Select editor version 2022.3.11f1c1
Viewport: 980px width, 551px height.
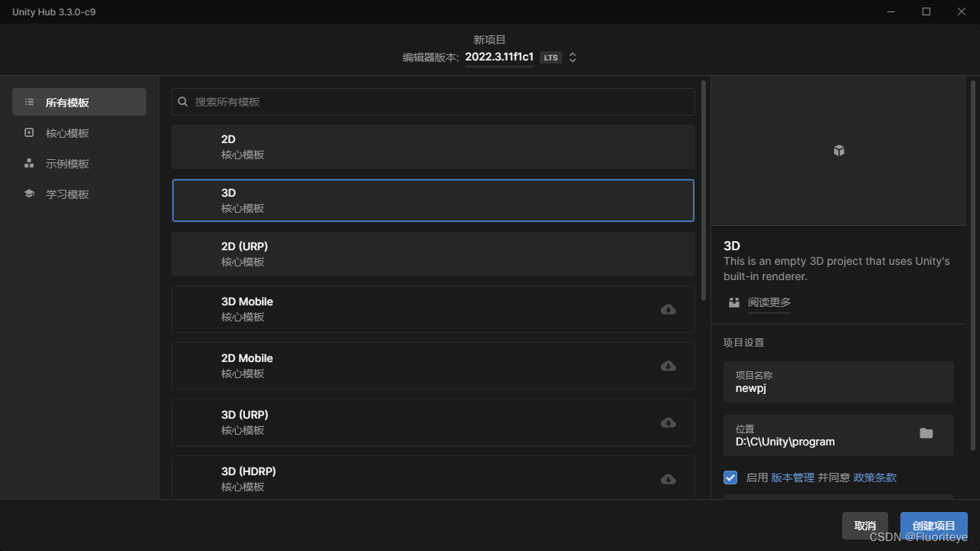point(499,57)
